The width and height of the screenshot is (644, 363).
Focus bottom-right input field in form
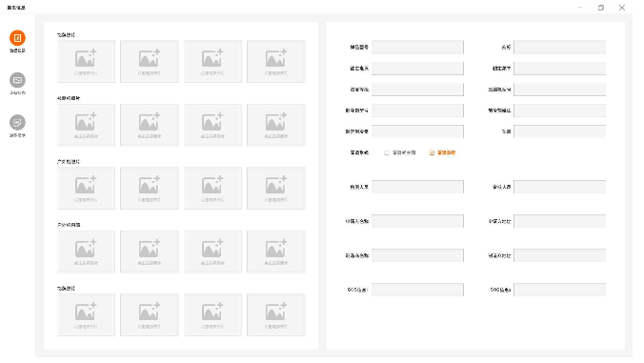pos(559,290)
